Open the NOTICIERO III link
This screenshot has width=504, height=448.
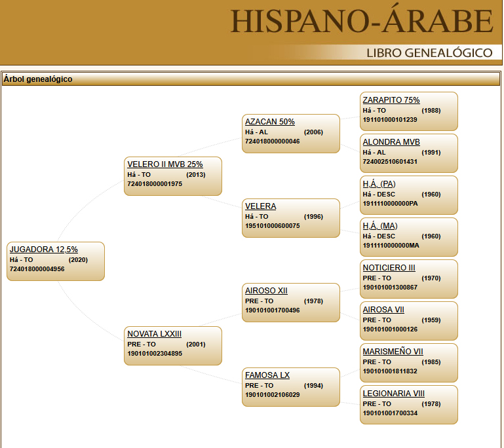pyautogui.click(x=389, y=268)
